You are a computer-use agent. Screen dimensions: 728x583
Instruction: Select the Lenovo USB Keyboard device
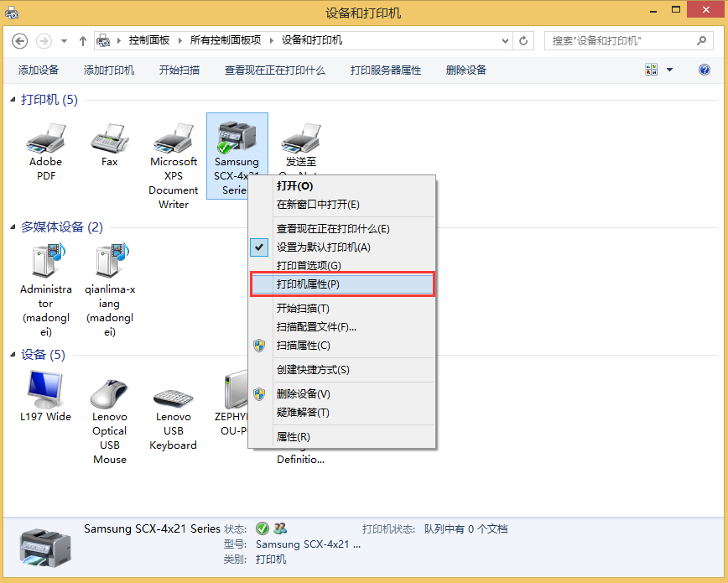tap(173, 398)
